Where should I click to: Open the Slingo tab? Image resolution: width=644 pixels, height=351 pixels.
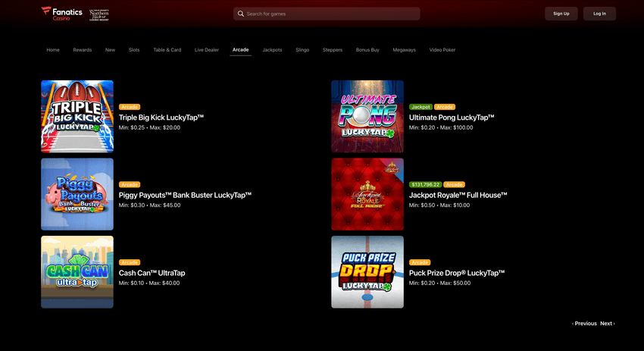pyautogui.click(x=302, y=50)
